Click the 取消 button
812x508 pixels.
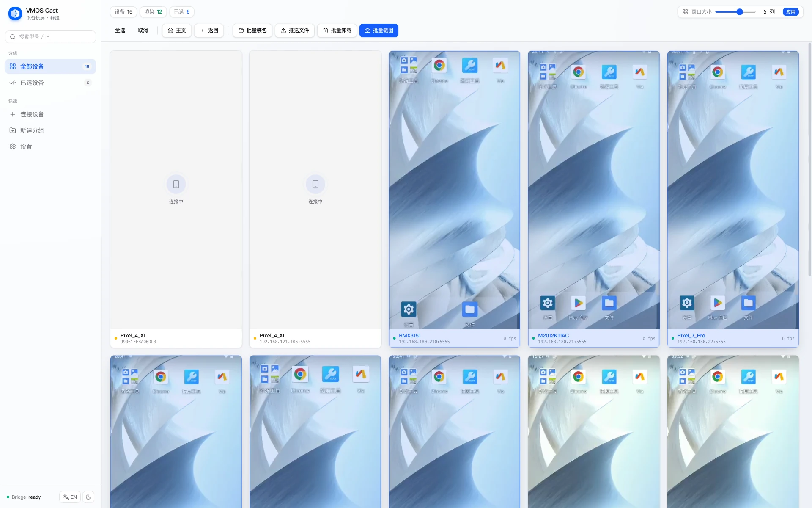(x=143, y=30)
